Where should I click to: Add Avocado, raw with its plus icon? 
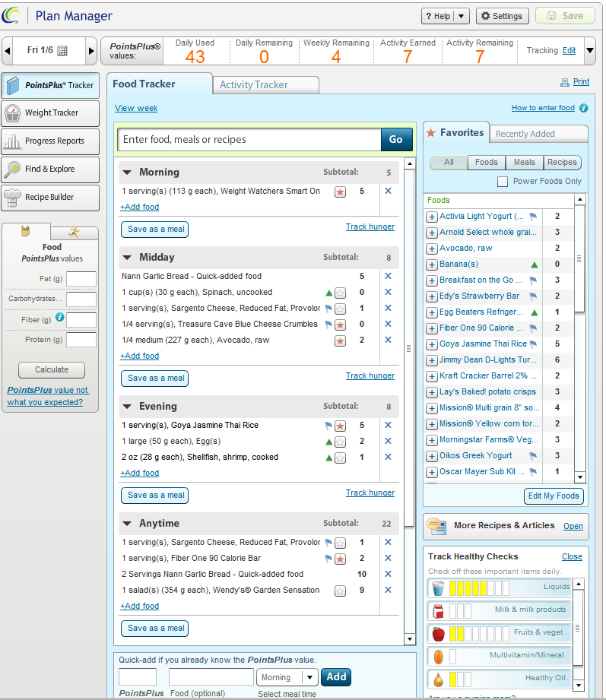pyautogui.click(x=431, y=249)
